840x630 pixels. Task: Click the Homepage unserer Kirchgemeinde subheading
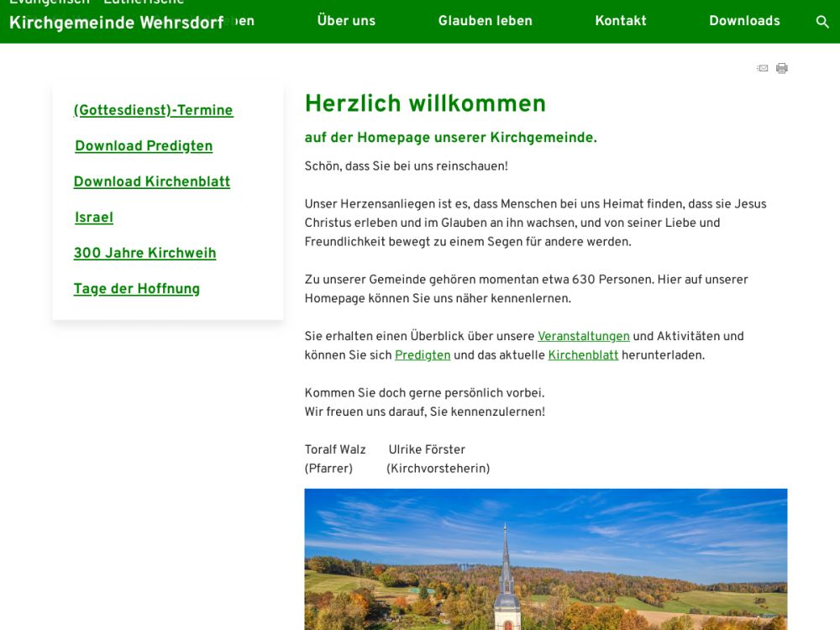[450, 138]
